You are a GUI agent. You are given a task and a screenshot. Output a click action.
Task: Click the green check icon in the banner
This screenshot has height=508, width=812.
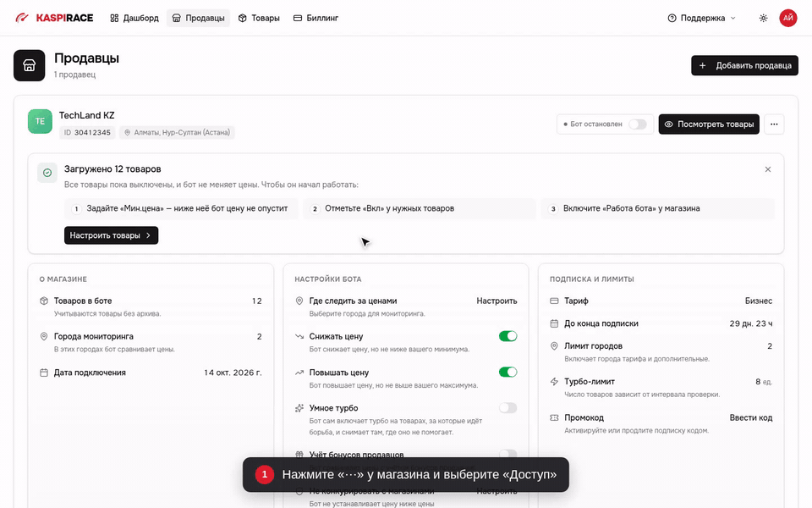pyautogui.click(x=47, y=173)
